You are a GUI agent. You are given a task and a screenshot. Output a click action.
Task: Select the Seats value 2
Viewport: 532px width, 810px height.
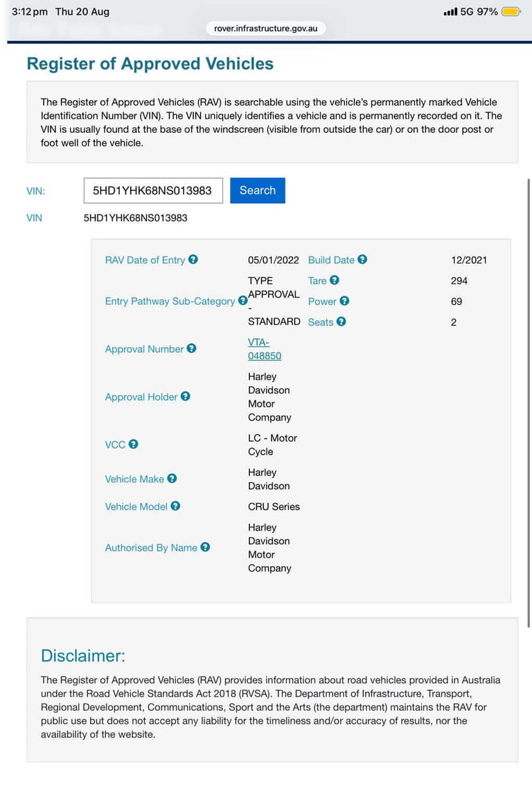point(454,322)
